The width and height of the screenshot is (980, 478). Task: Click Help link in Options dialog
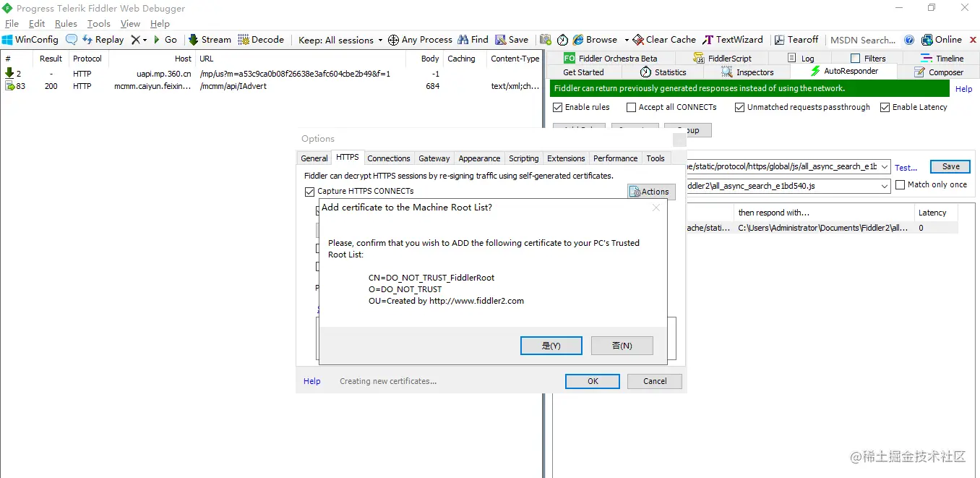tap(312, 381)
